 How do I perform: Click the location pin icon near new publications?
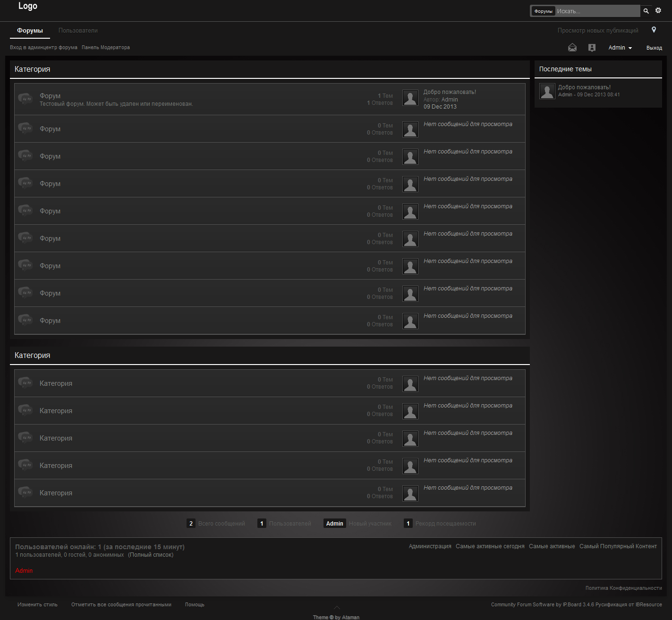[x=654, y=30]
